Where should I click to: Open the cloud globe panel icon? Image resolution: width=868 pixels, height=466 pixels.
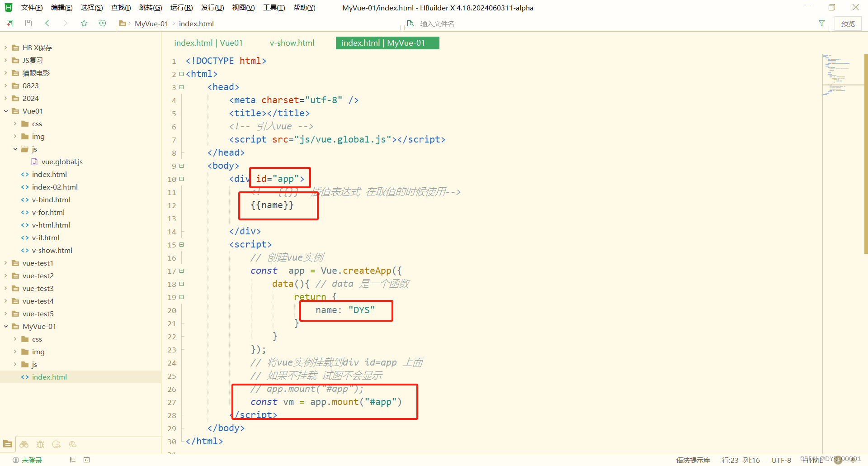pos(73,444)
